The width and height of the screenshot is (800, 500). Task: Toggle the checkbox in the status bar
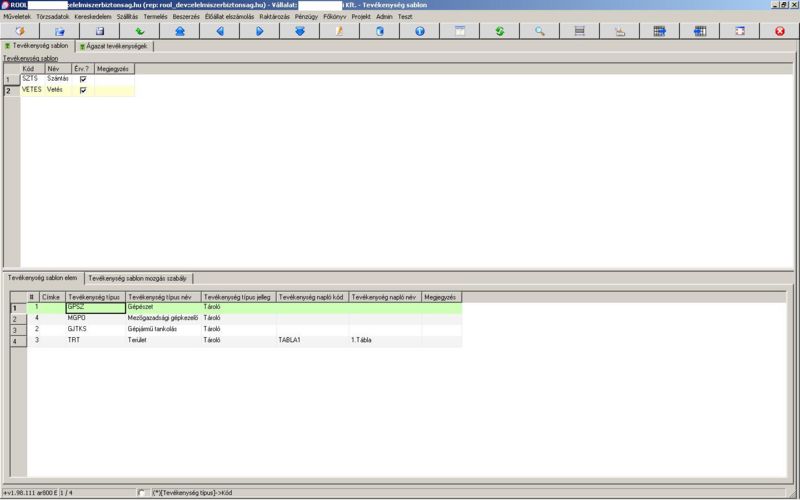(x=141, y=492)
